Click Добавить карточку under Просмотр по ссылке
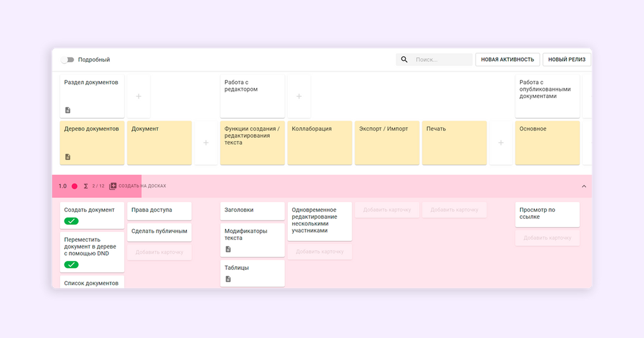 pyautogui.click(x=547, y=238)
